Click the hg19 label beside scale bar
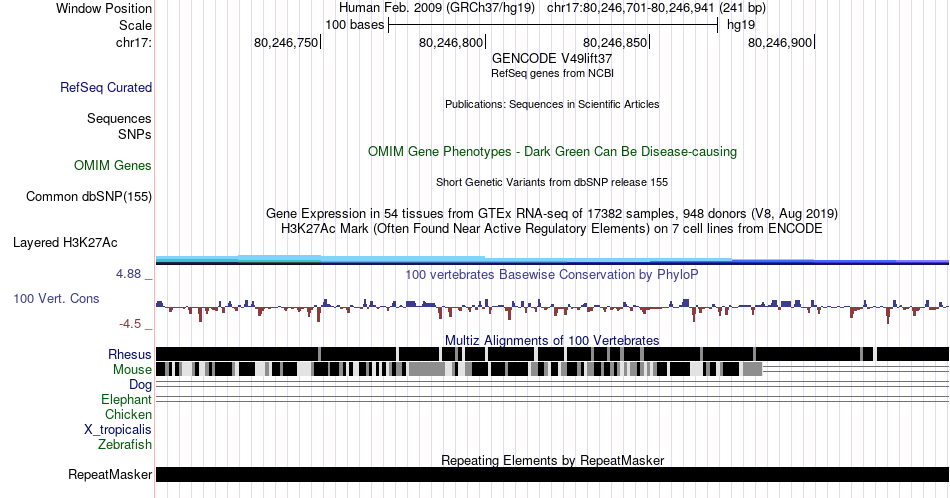The height and width of the screenshot is (498, 950). click(x=741, y=25)
